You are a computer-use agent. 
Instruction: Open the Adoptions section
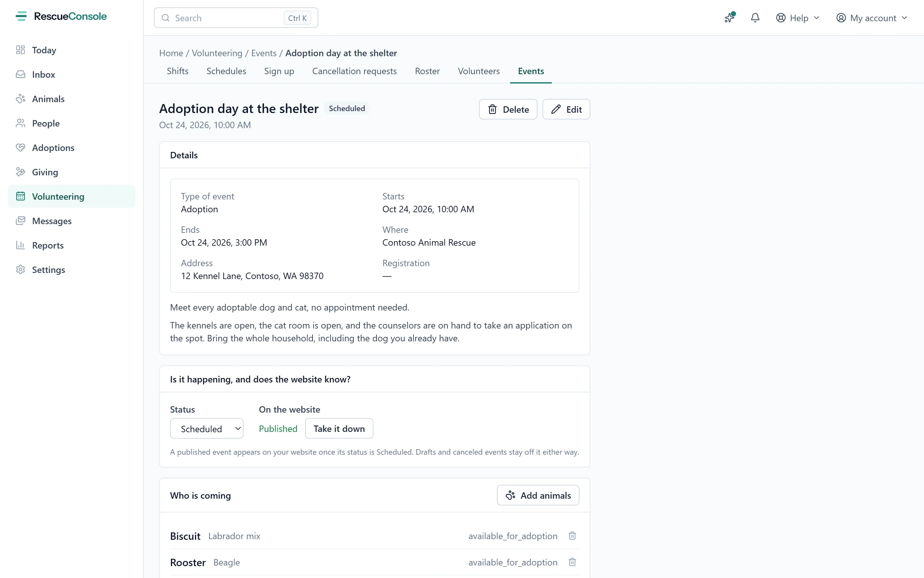(72, 148)
